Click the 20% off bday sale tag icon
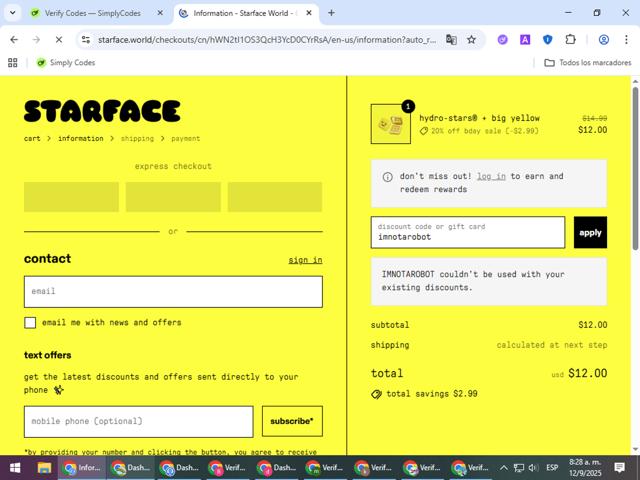640x480 pixels. coord(424,131)
